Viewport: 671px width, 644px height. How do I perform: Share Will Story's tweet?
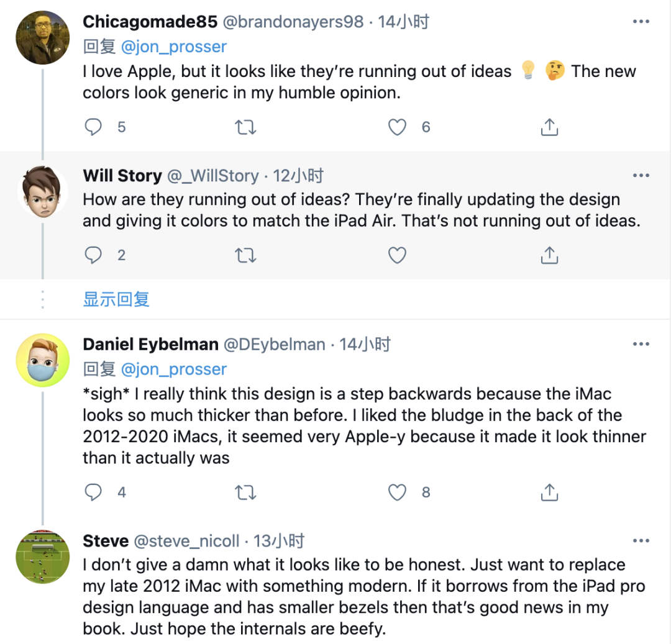[549, 255]
